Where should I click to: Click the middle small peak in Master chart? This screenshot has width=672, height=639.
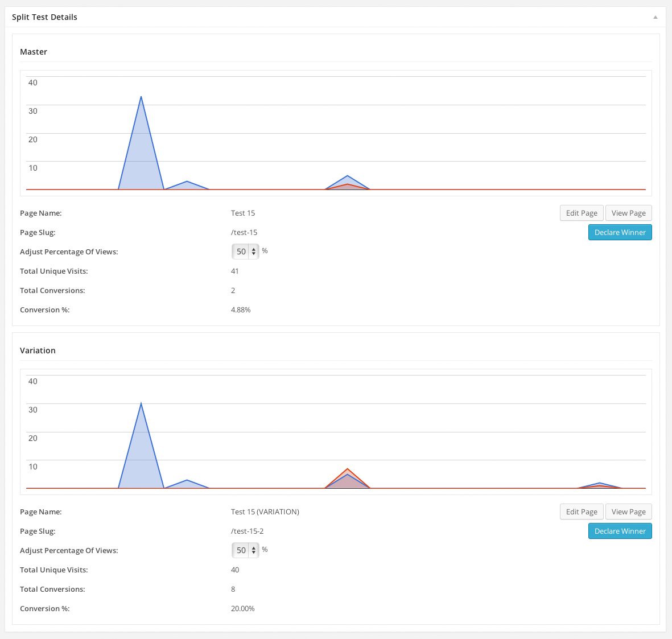347,176
